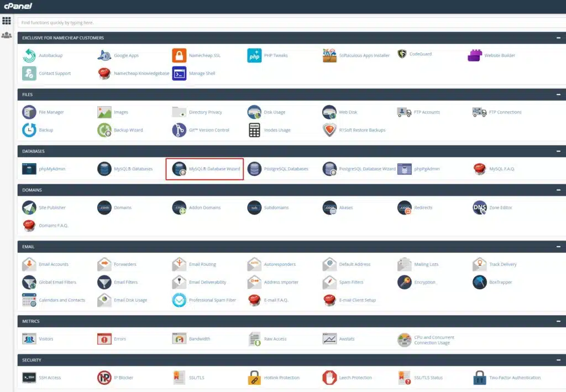
Task: Launch the phpMyAdmin icon
Action: [x=29, y=169]
